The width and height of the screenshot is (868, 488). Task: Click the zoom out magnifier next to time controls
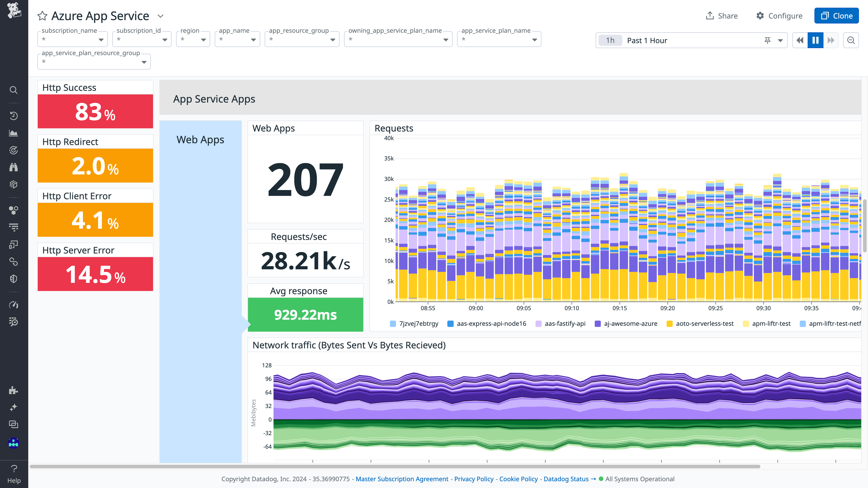tap(850, 40)
